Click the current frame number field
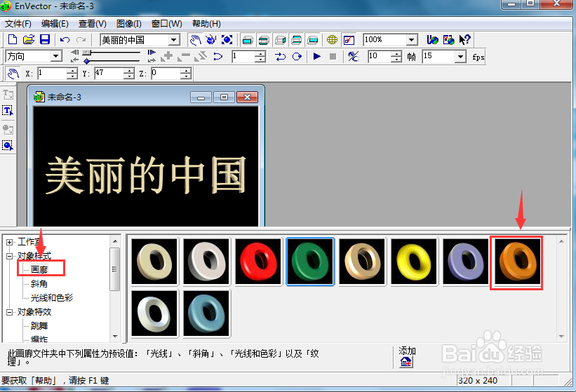 click(243, 57)
